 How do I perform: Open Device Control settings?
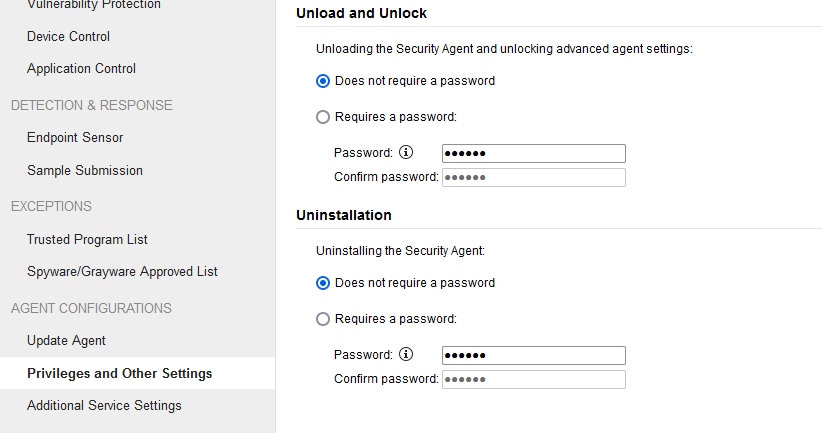click(69, 36)
